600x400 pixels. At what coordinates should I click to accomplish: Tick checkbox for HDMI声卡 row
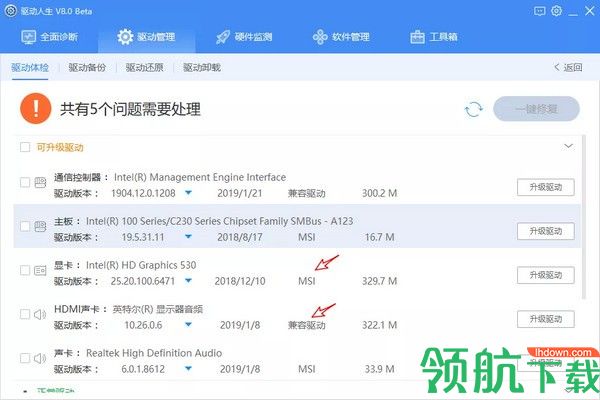25,314
